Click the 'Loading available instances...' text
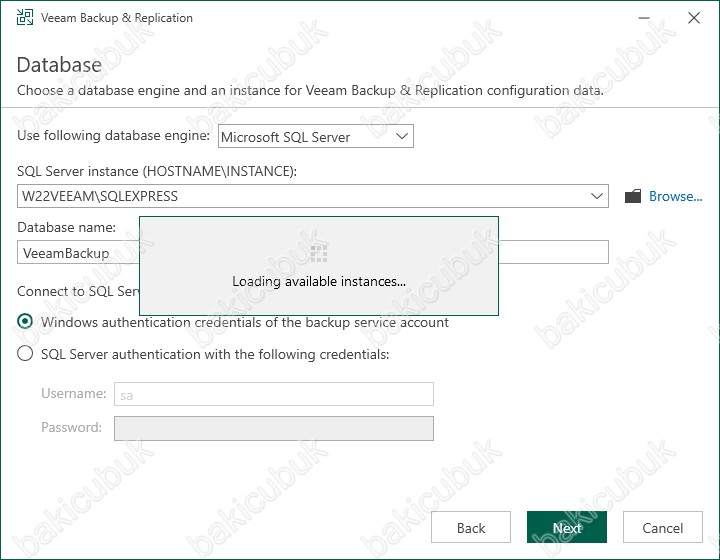Image resolution: width=720 pixels, height=560 pixels. point(319,281)
